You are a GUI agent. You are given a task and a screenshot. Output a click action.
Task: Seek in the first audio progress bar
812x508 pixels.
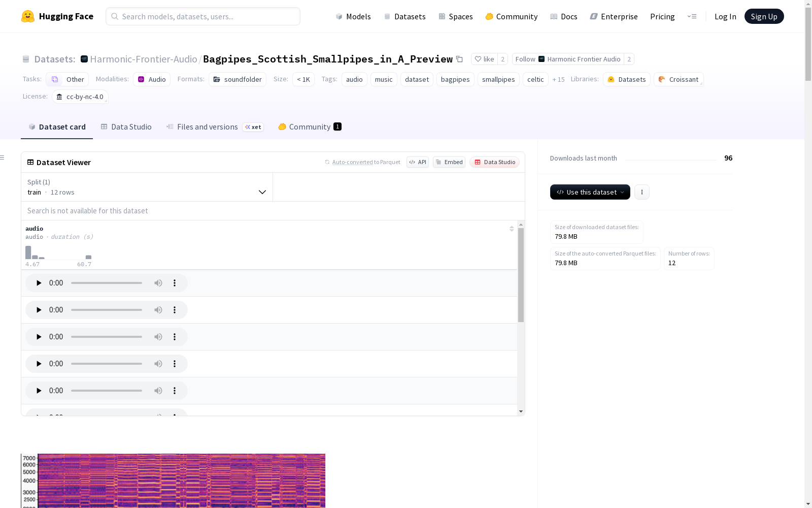coord(107,283)
